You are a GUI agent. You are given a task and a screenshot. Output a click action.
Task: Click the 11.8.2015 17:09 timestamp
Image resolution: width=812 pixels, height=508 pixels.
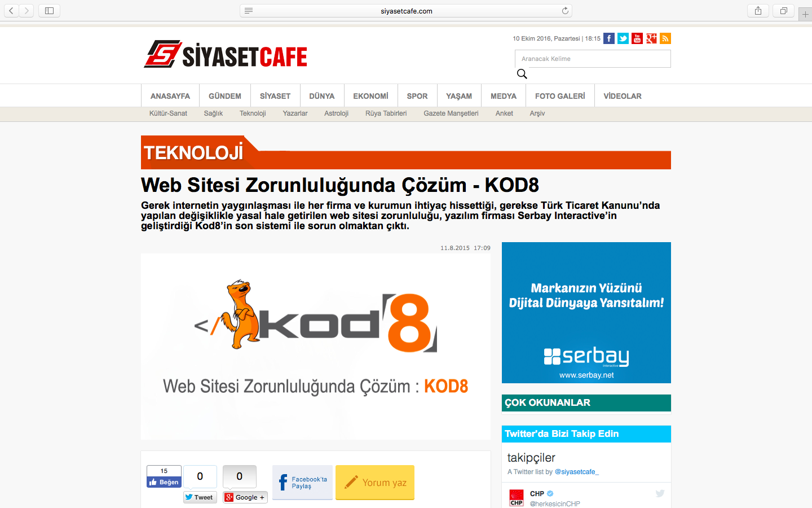(x=465, y=248)
